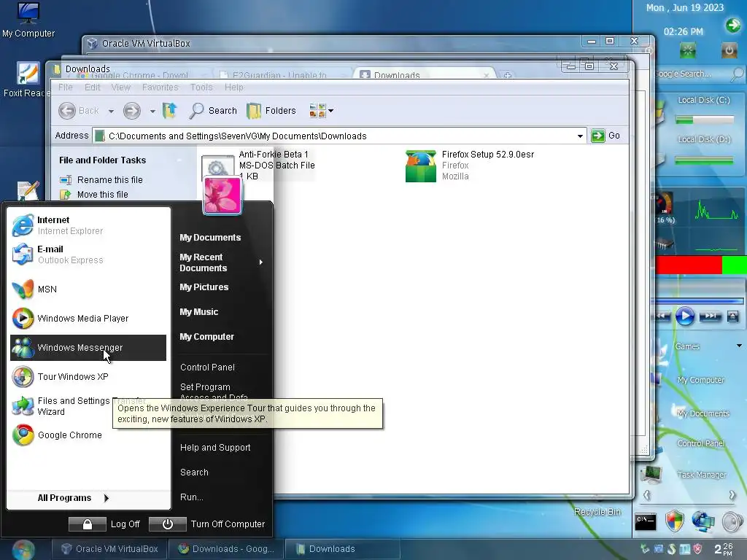The width and height of the screenshot is (747, 560).
Task: Open Search from Start menu
Action: (194, 472)
